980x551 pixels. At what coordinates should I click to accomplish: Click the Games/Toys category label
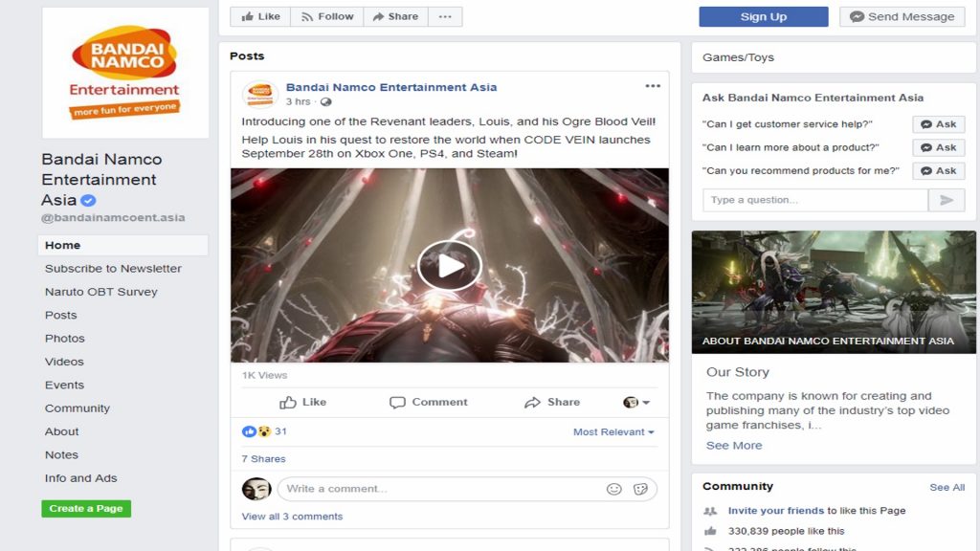point(738,57)
